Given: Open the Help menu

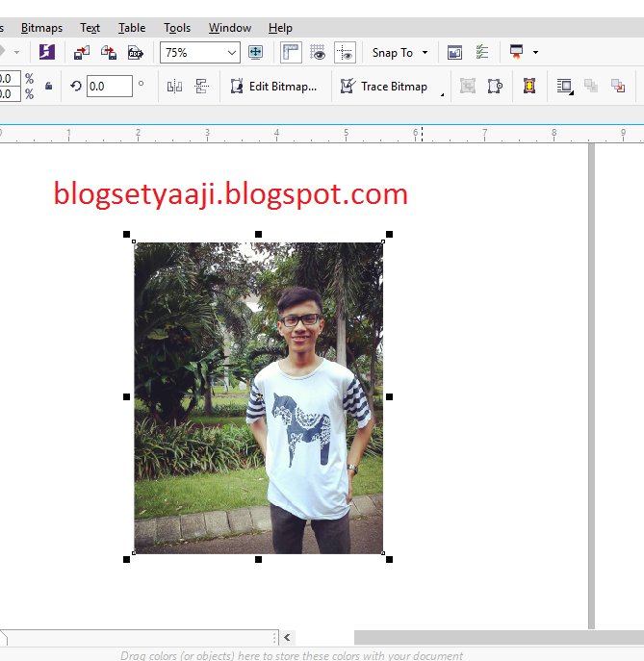Looking at the screenshot, I should pos(280,28).
